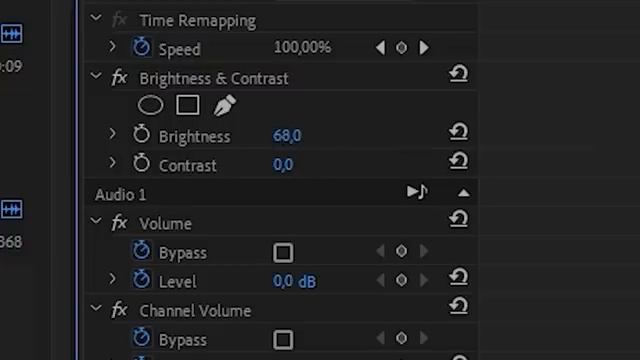The height and width of the screenshot is (360, 640).
Task: Toggle the Brightness & Contrast fx switch
Action: (x=119, y=77)
